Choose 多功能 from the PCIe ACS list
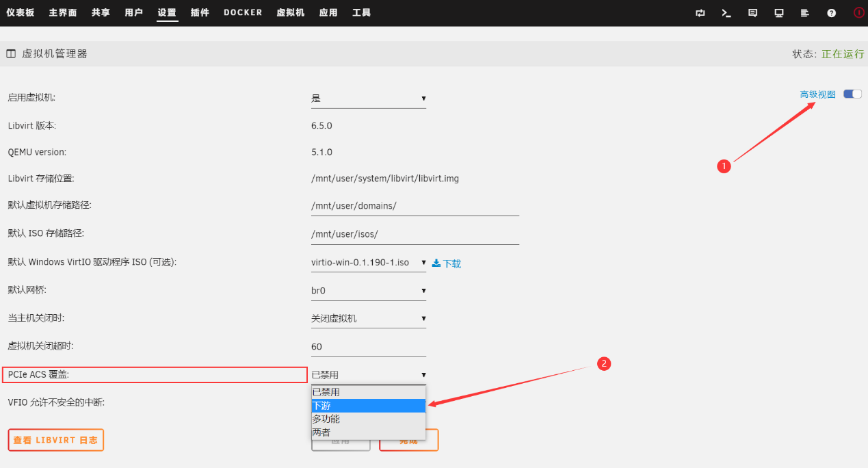 click(x=368, y=419)
